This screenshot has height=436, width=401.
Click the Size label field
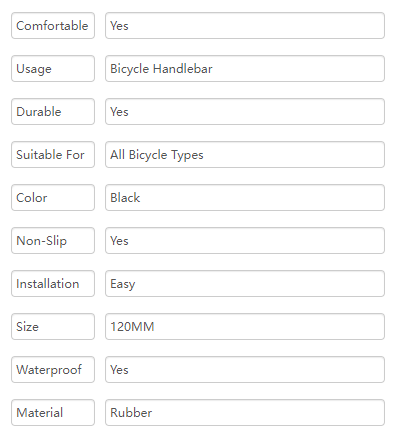[x=53, y=327]
